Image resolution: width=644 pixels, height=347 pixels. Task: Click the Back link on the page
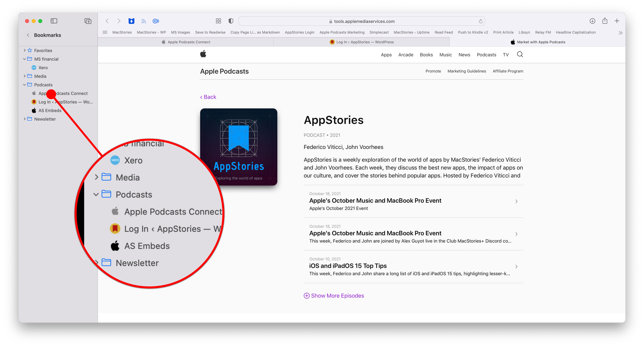[x=208, y=97]
